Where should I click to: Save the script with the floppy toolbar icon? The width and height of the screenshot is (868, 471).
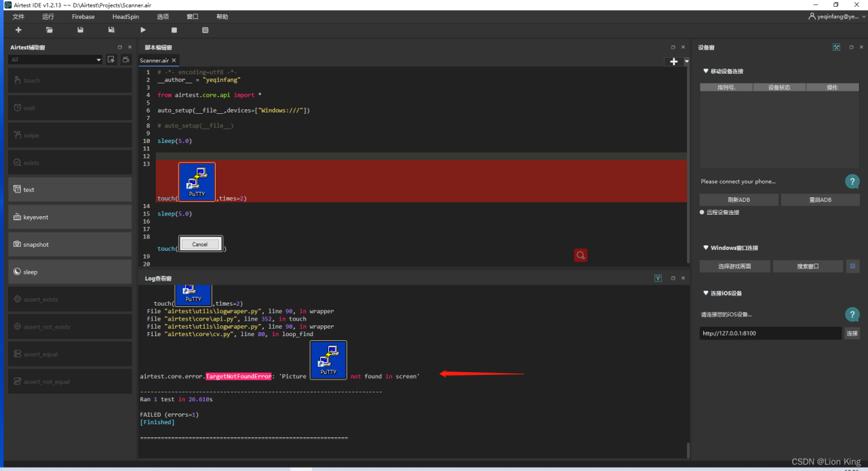pos(81,30)
